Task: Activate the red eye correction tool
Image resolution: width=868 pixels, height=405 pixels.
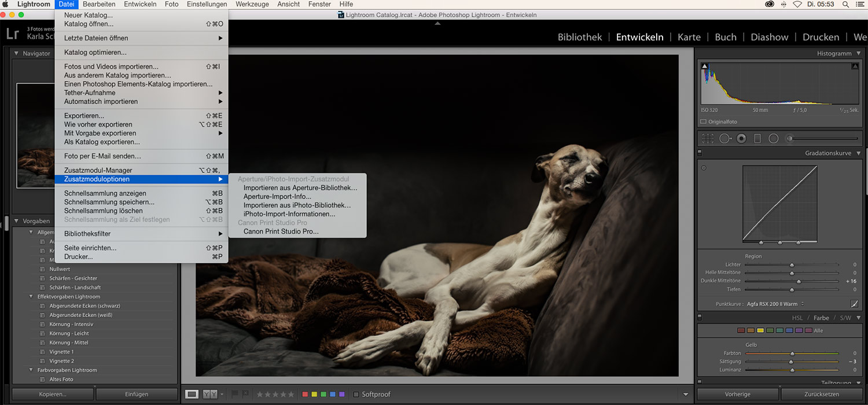Action: (741, 138)
